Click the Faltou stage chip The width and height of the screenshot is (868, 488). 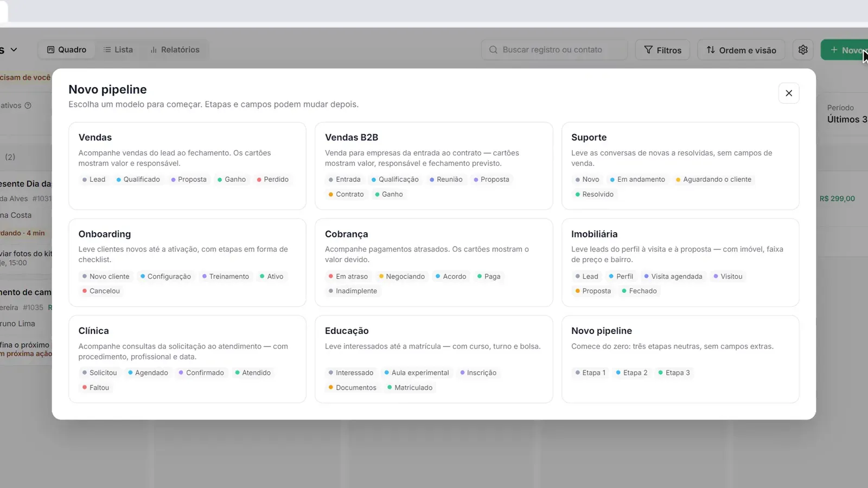point(95,388)
